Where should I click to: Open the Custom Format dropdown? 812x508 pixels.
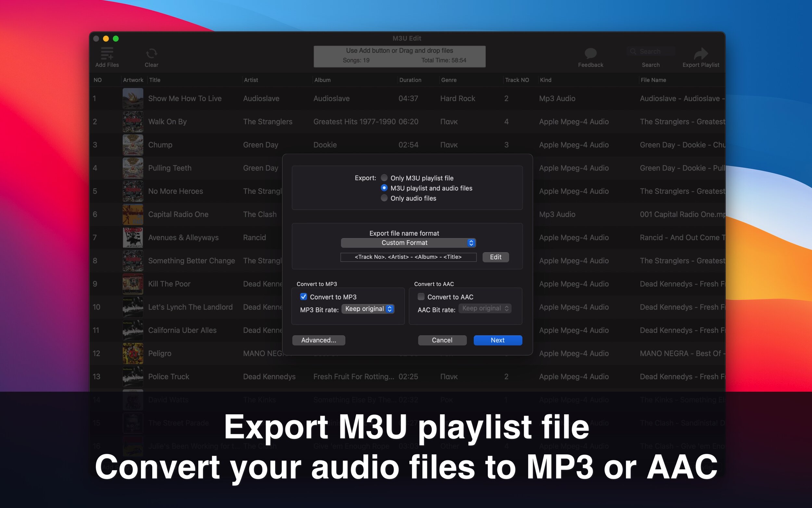pos(408,242)
